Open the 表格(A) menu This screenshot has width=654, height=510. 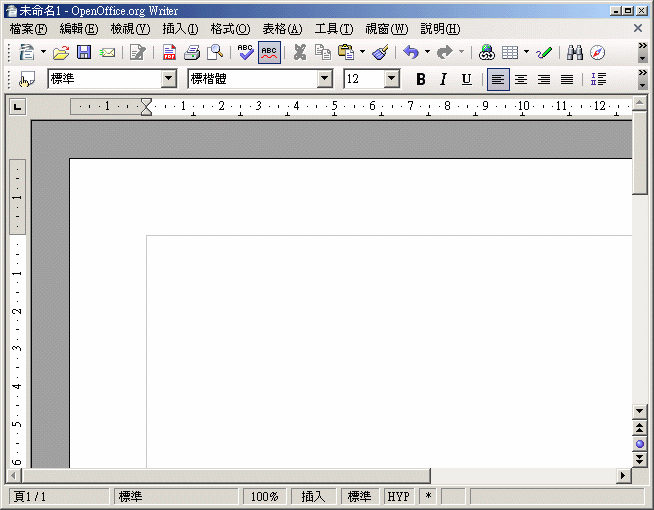[282, 29]
